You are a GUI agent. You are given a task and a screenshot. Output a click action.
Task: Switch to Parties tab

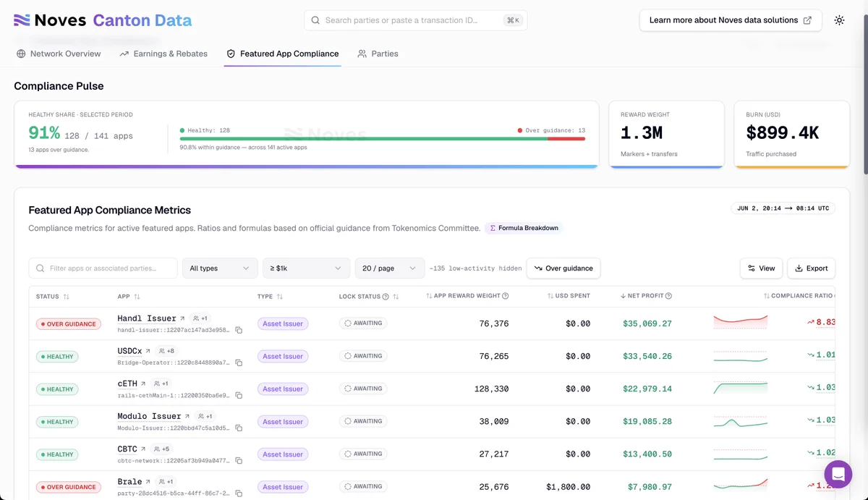pyautogui.click(x=378, y=54)
